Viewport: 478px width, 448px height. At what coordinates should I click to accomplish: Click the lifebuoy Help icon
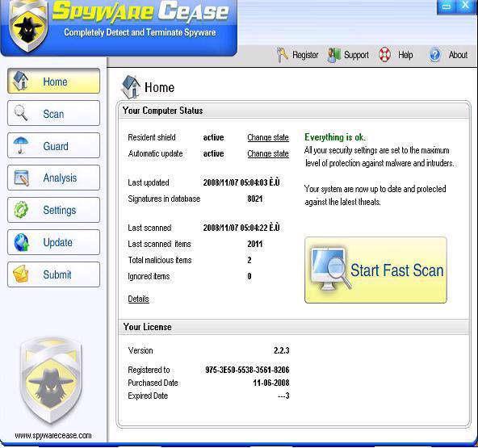[384, 55]
